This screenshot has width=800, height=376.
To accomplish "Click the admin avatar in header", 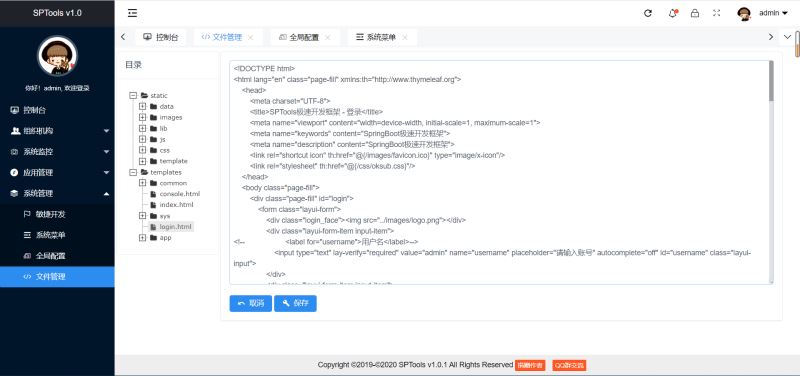I will [x=744, y=13].
